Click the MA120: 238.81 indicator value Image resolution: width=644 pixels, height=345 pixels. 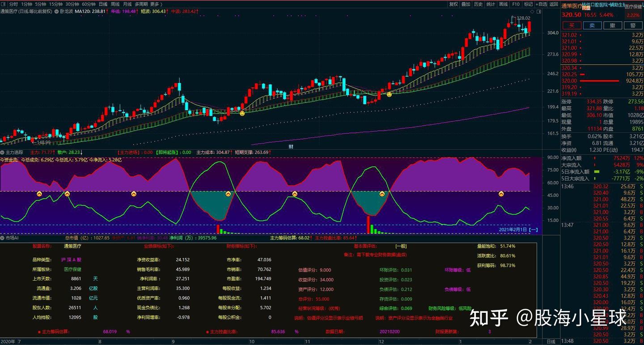pyautogui.click(x=91, y=11)
